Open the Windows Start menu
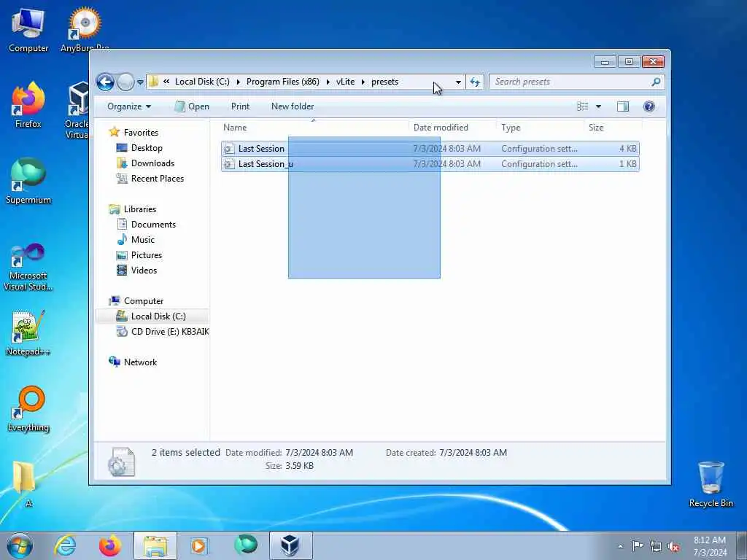747x560 pixels. point(20,545)
